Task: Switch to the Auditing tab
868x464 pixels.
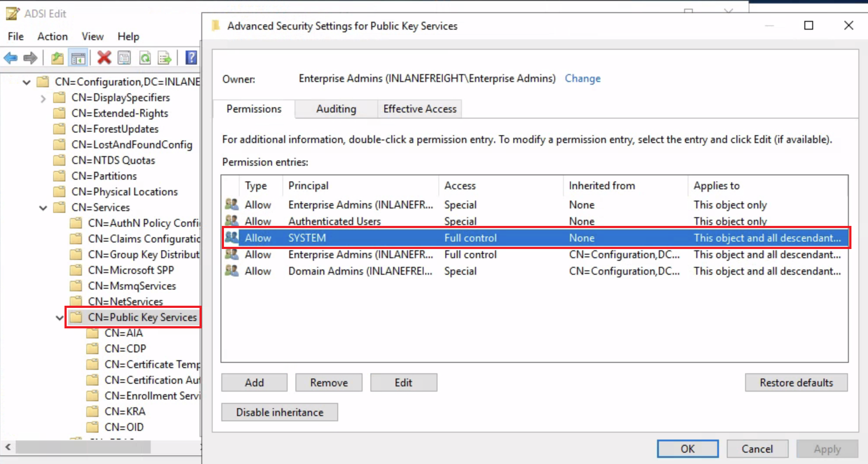Action: (336, 109)
